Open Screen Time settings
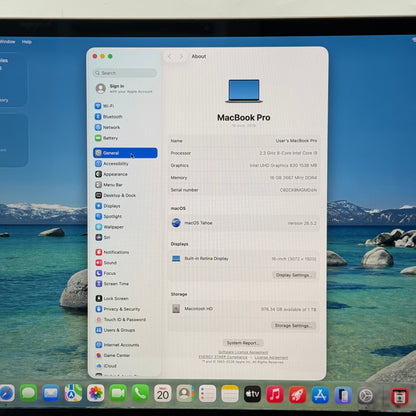416x416 pixels. 125,284
